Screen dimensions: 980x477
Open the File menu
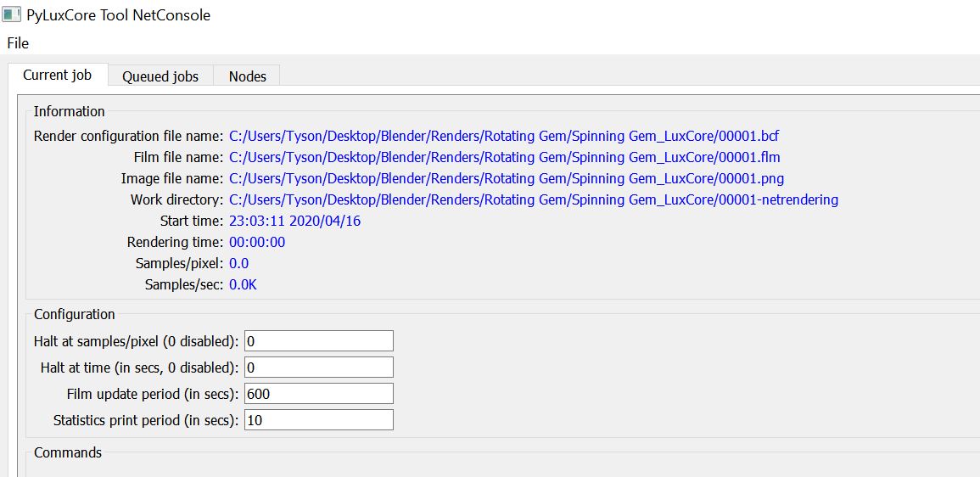coord(18,42)
